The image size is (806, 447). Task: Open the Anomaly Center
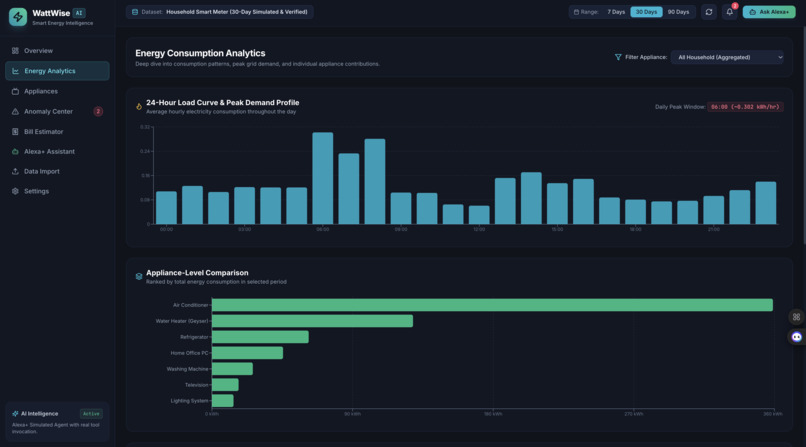pos(57,111)
